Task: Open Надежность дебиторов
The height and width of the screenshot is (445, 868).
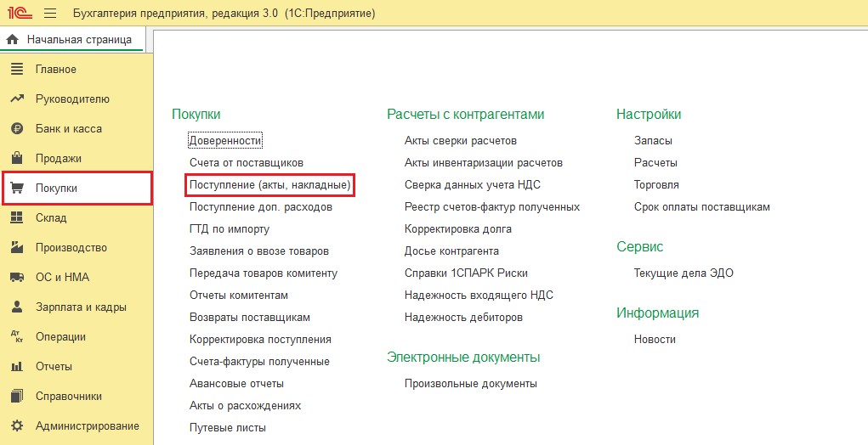Action: tap(463, 318)
